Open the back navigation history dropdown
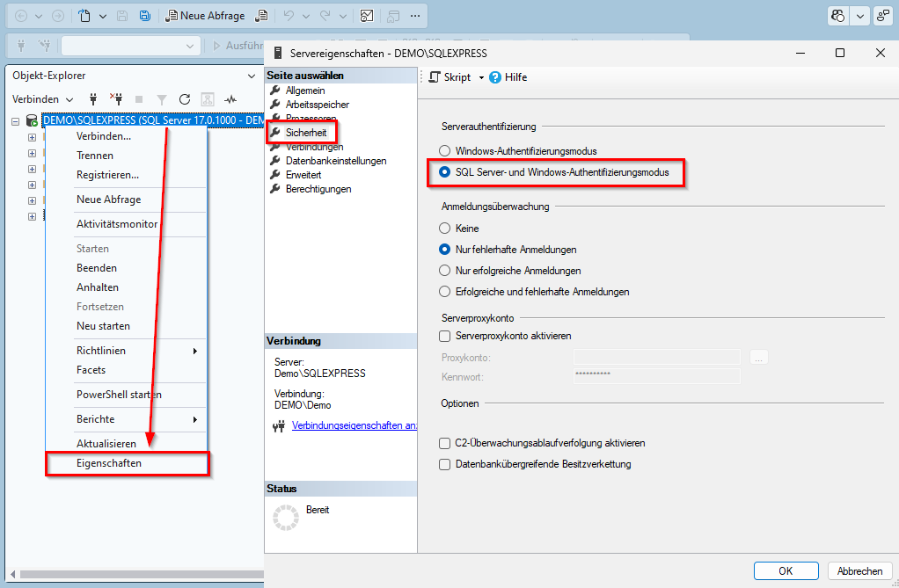Screen dimensions: 899x588 pos(39,16)
